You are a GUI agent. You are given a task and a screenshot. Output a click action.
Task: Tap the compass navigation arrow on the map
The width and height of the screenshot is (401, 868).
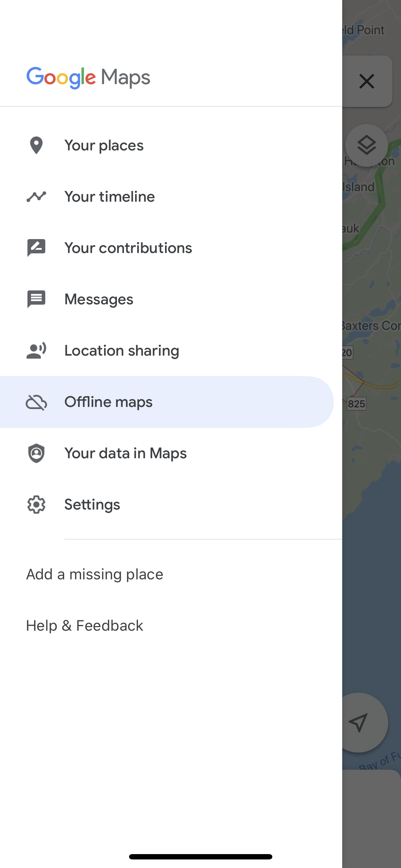click(x=360, y=722)
